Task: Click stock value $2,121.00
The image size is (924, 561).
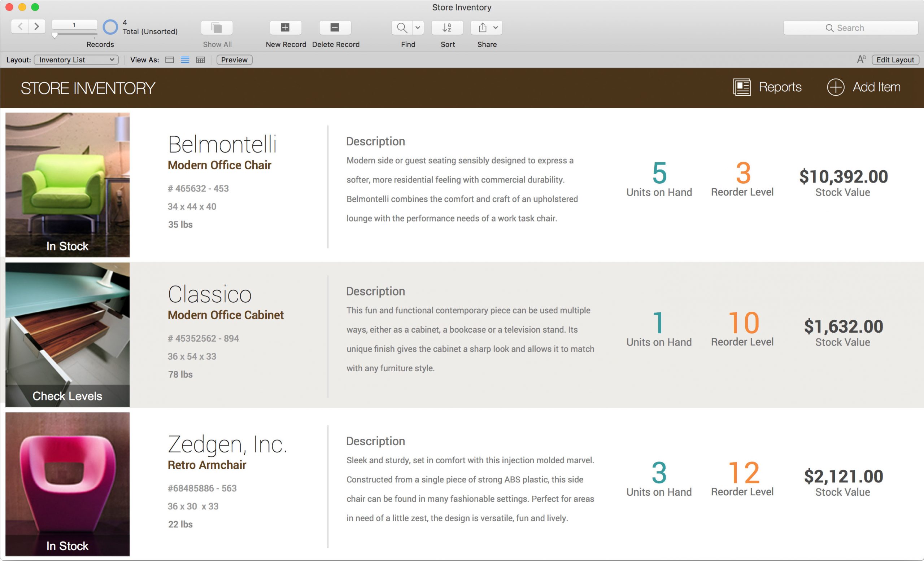Action: pos(844,476)
